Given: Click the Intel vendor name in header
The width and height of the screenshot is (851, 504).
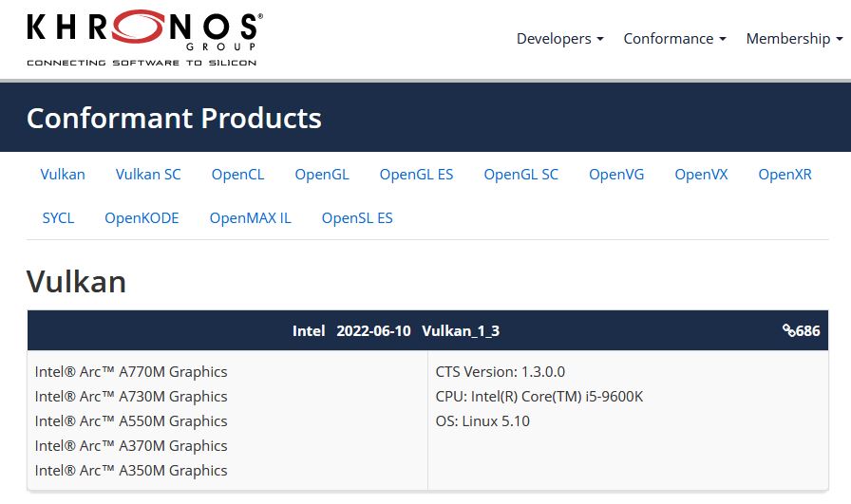Looking at the screenshot, I should (309, 331).
